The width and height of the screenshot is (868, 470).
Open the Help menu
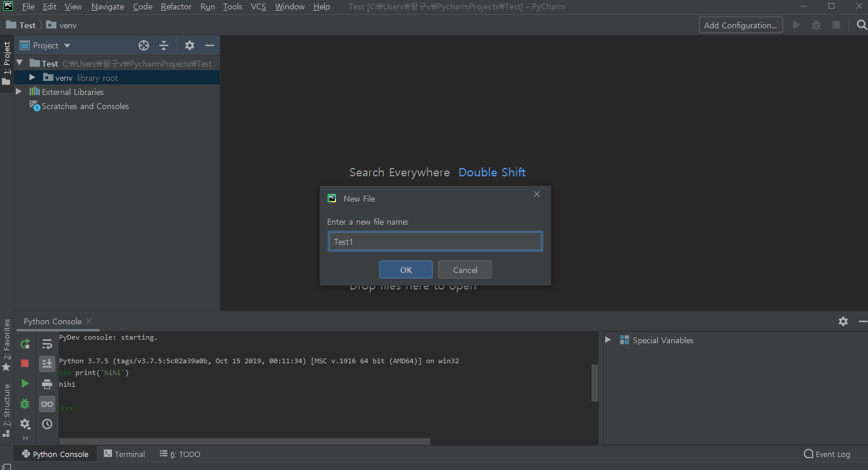[322, 6]
